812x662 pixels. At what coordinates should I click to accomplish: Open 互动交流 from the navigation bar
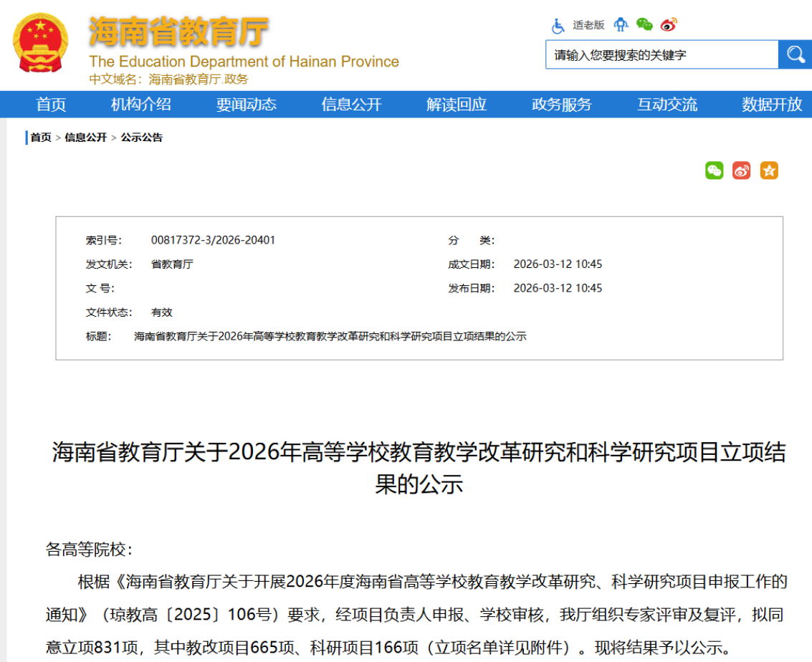667,105
